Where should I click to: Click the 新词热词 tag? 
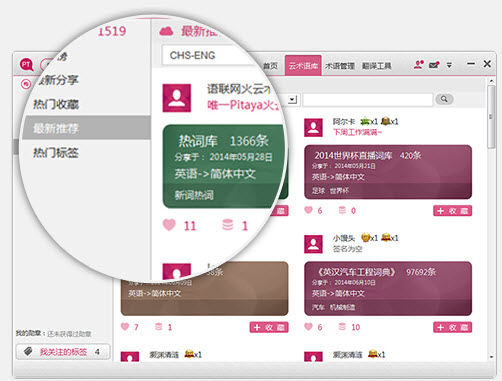point(194,195)
